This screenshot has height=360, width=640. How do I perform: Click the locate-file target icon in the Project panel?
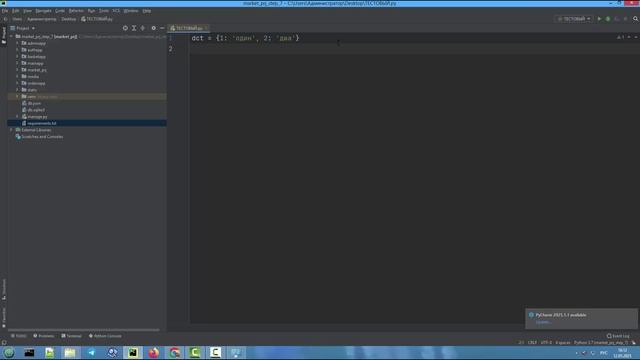pos(125,28)
